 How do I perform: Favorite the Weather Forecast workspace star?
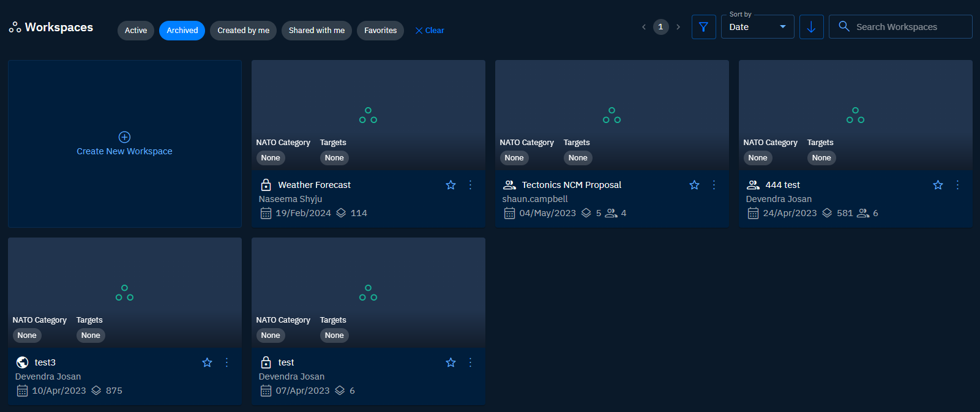[x=451, y=185]
